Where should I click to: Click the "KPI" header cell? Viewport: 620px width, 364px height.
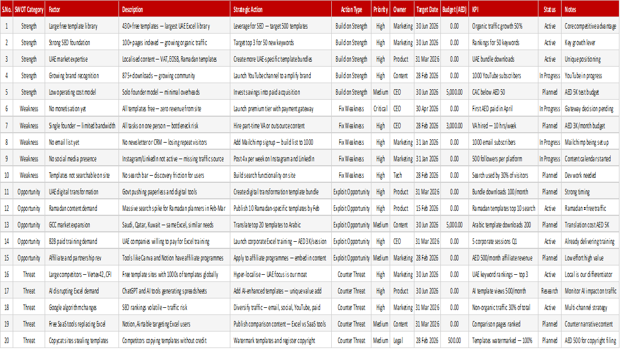coord(503,9)
